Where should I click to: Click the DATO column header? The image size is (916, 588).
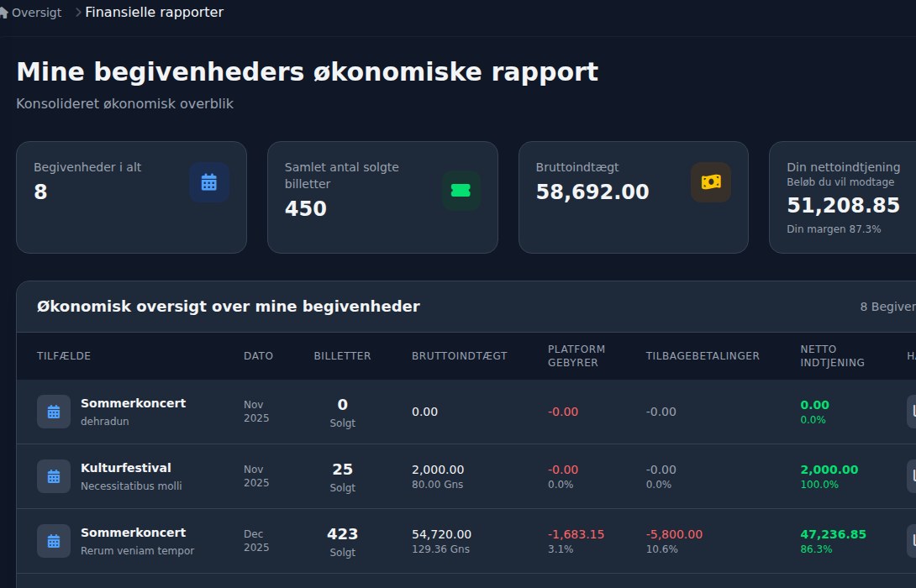click(x=258, y=355)
